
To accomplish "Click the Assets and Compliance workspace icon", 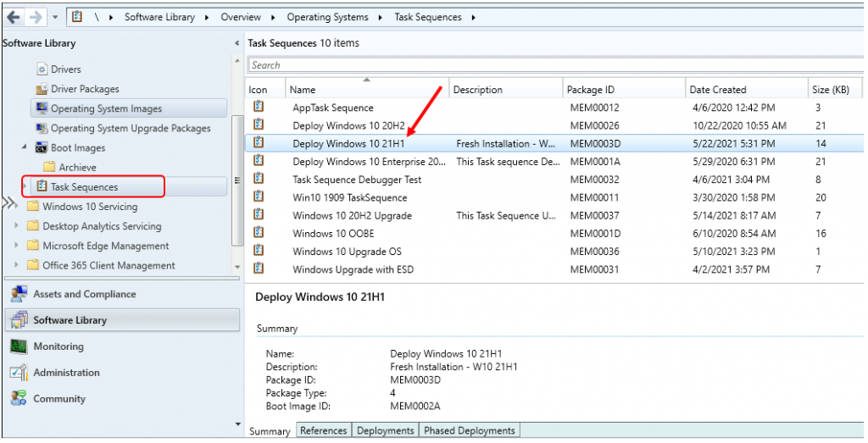I will 19,294.
